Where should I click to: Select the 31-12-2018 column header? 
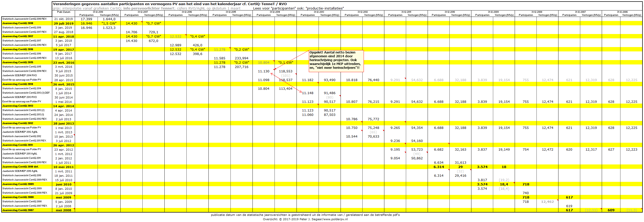[98, 12]
